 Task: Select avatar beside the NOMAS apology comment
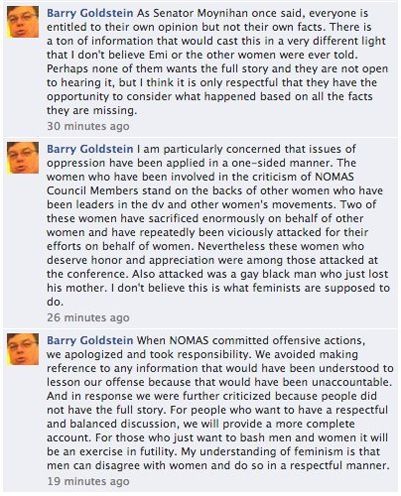23,349
